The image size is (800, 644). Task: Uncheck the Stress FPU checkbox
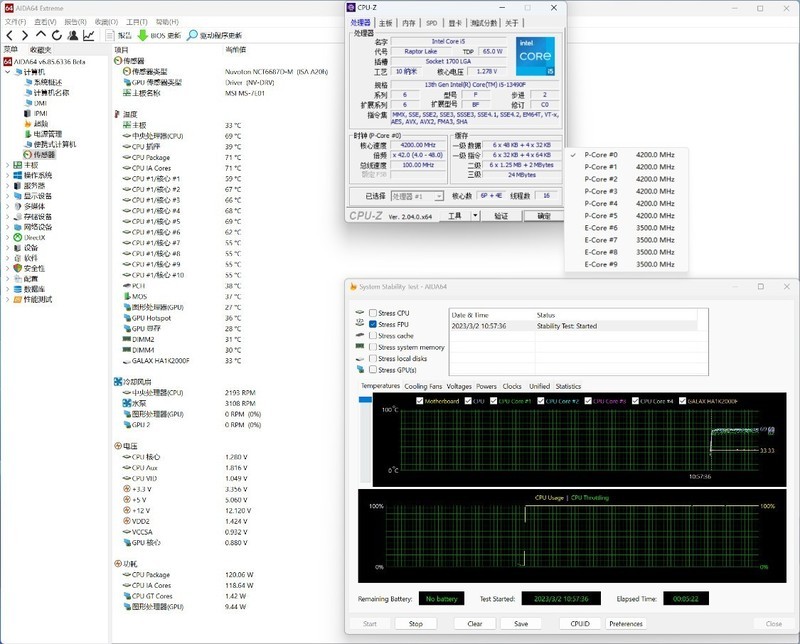pyautogui.click(x=373, y=324)
